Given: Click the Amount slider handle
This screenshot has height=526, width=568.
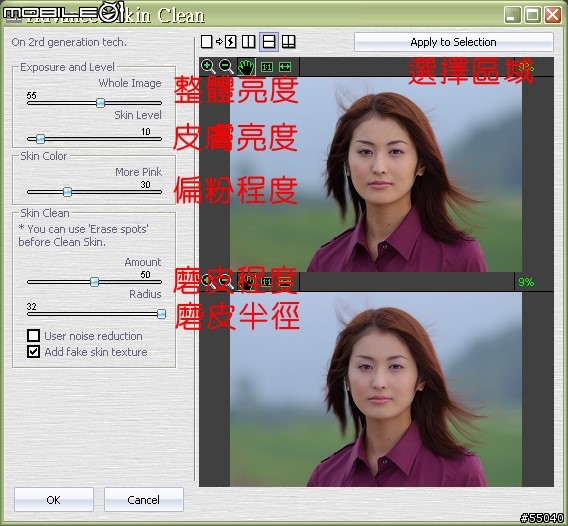Looking at the screenshot, I should pyautogui.click(x=94, y=281).
